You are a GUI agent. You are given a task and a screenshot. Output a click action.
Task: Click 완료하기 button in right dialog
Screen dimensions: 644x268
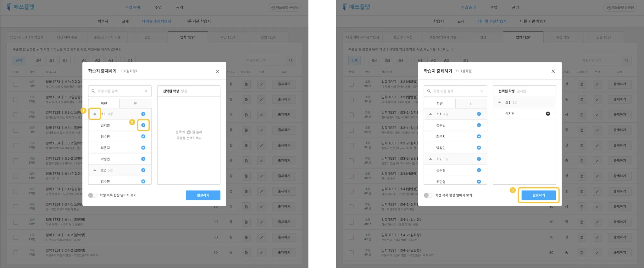[538, 195]
